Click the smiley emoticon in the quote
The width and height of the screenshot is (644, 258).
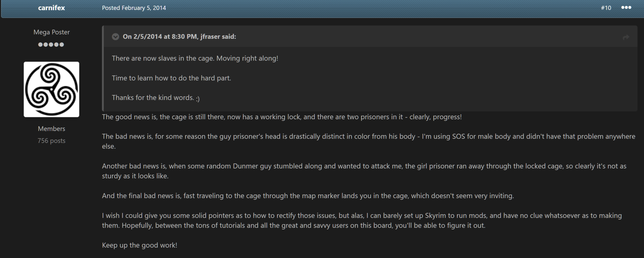(x=198, y=98)
